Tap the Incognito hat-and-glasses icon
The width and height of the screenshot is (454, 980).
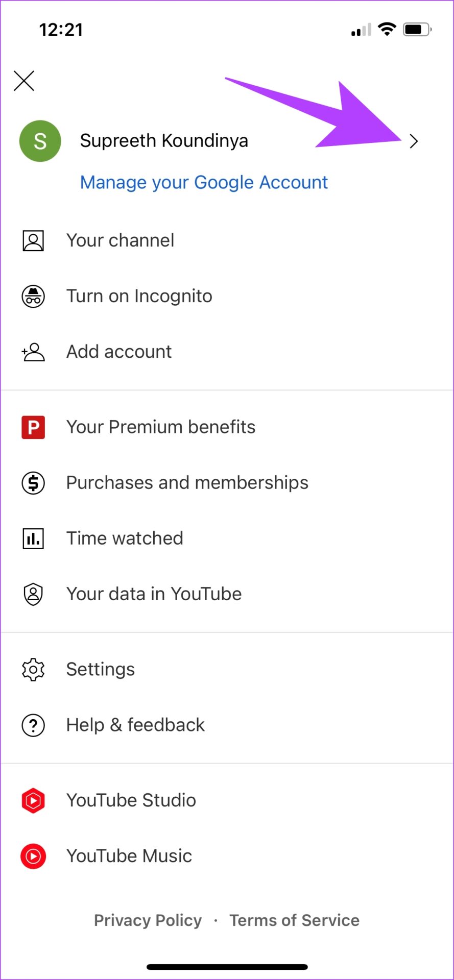[x=33, y=296]
